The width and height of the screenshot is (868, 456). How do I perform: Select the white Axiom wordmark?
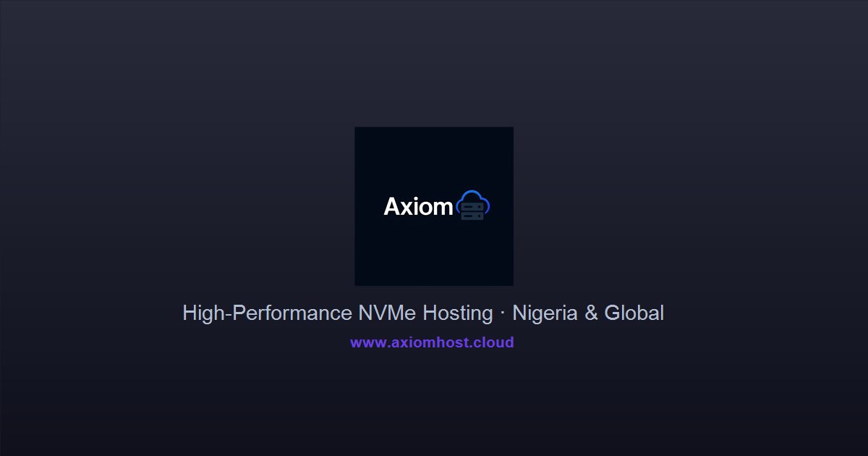coord(418,207)
